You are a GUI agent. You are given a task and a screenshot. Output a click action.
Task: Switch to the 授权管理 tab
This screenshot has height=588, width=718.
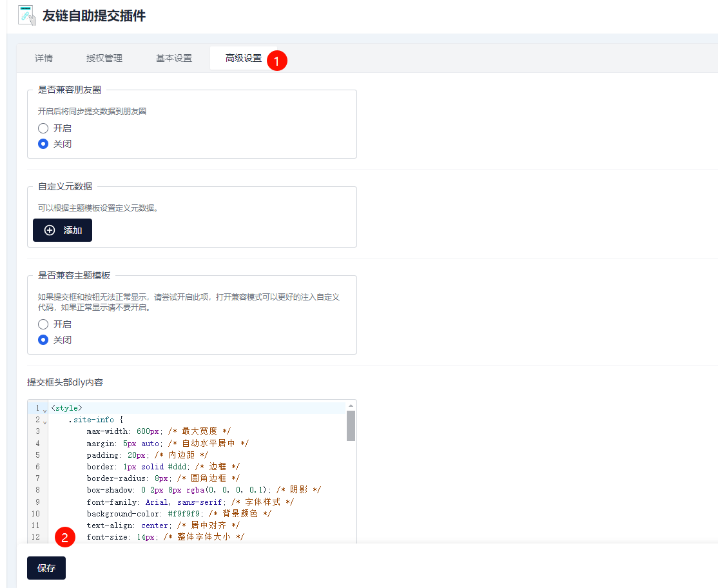[x=104, y=58]
